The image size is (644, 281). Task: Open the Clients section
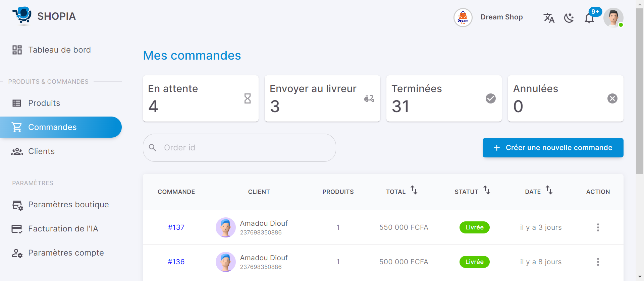41,151
